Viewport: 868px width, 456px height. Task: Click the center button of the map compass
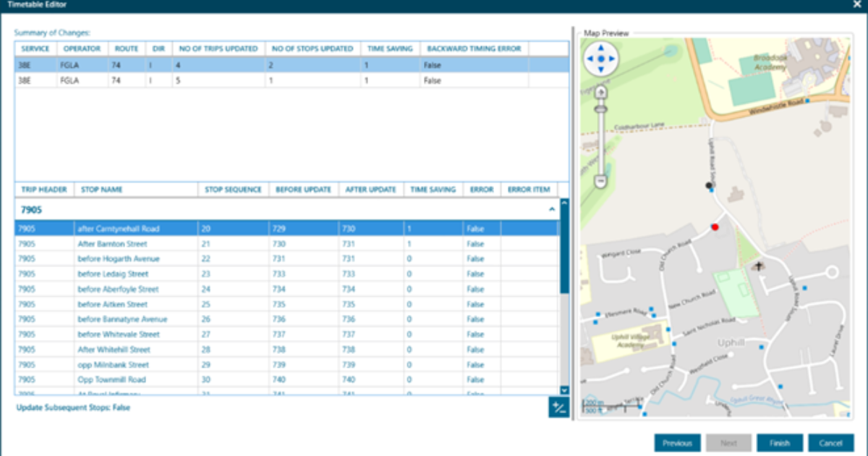(600, 58)
